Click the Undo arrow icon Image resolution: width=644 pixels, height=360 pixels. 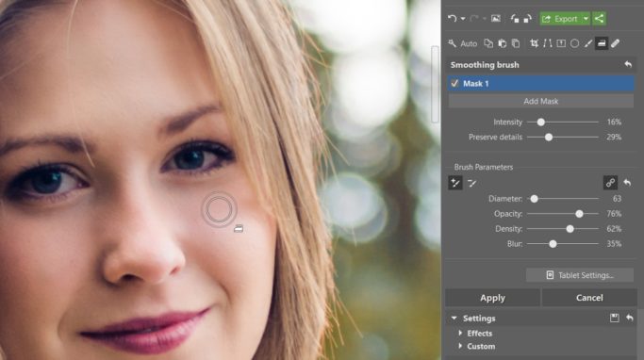point(453,19)
